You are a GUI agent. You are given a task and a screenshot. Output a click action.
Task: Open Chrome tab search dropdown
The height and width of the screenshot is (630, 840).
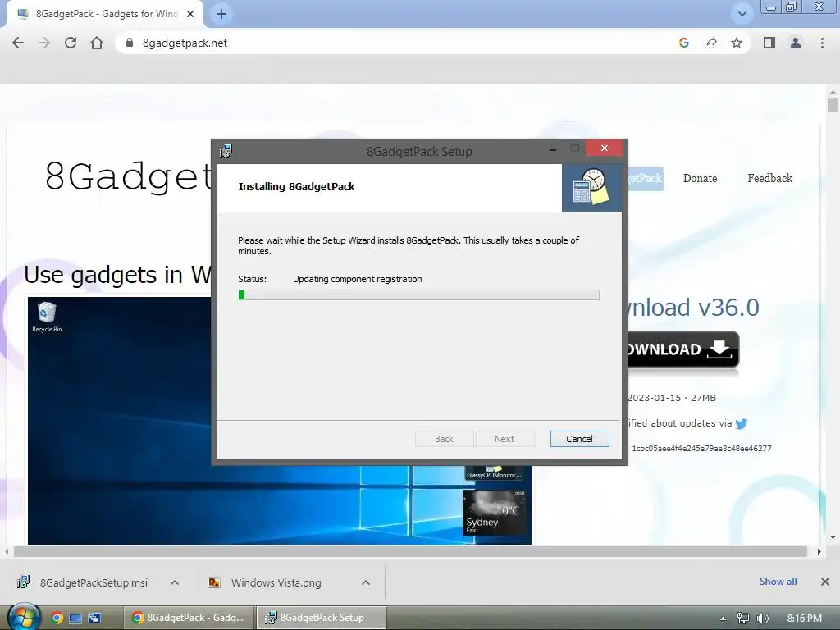click(742, 14)
